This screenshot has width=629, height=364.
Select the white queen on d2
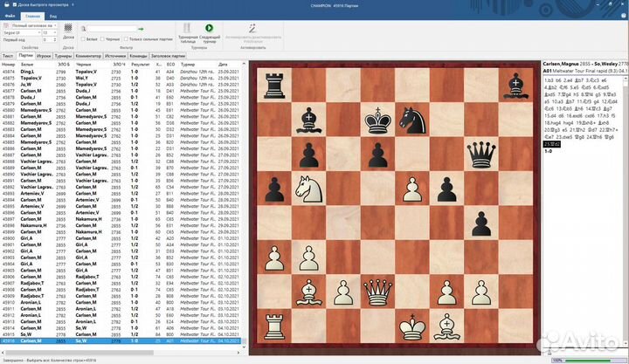378,292
